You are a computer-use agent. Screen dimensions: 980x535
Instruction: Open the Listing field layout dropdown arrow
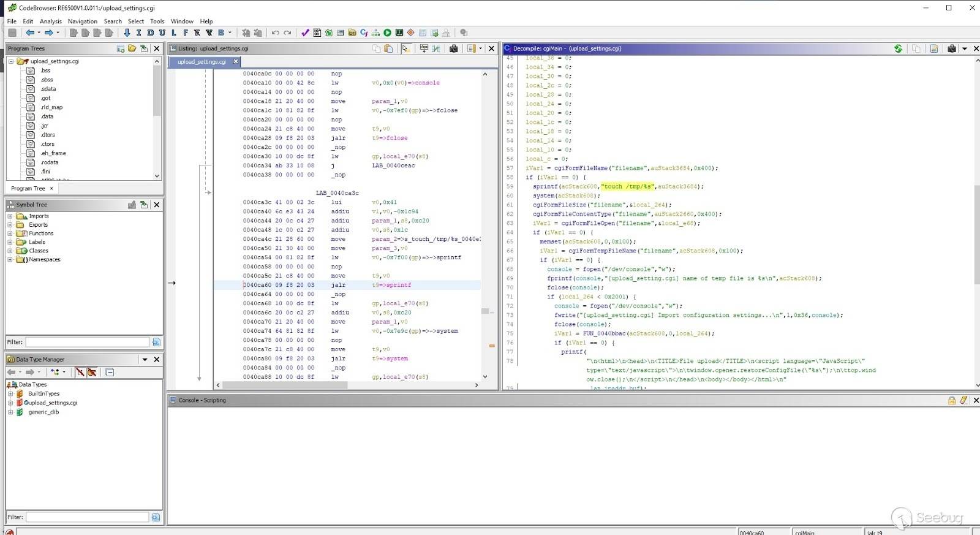point(480,48)
